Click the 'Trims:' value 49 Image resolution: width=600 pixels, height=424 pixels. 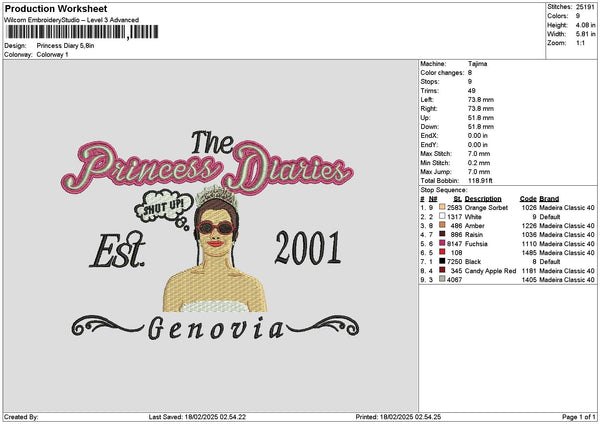pos(471,91)
